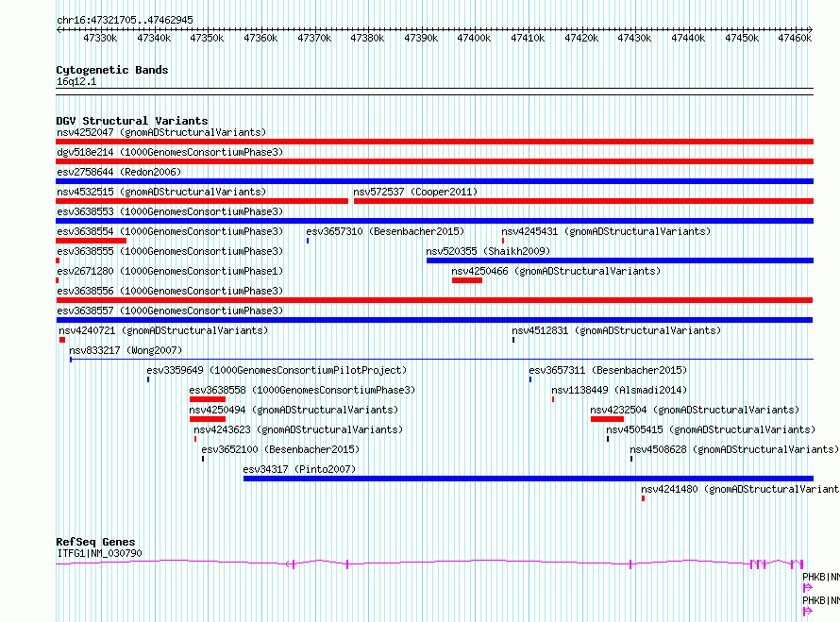Click esv3359649 PilotProject variant label

tap(277, 370)
